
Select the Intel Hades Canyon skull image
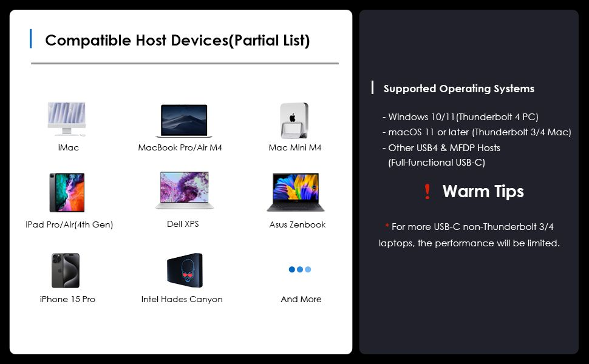coord(184,270)
